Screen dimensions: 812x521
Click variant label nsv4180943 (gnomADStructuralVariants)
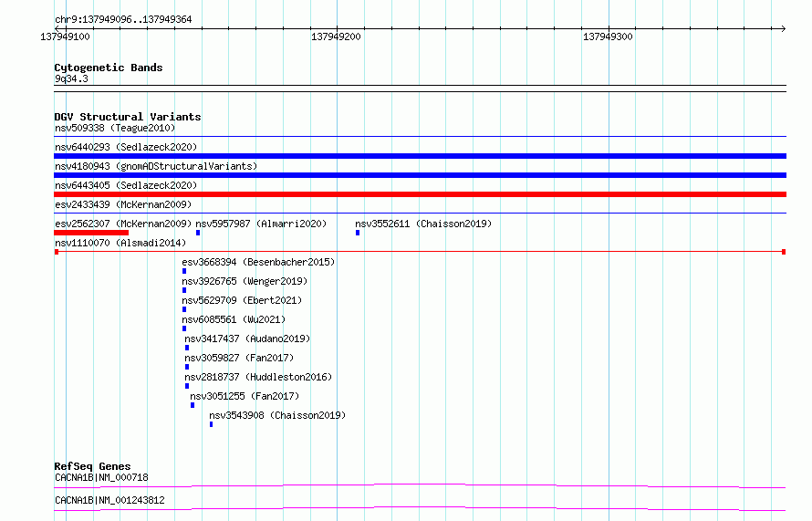pos(156,166)
